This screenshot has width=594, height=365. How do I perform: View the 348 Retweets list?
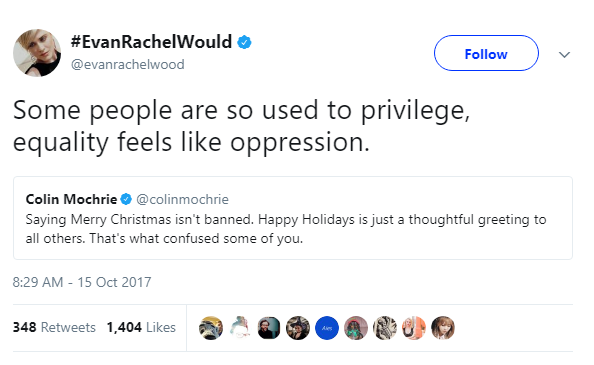(x=54, y=327)
